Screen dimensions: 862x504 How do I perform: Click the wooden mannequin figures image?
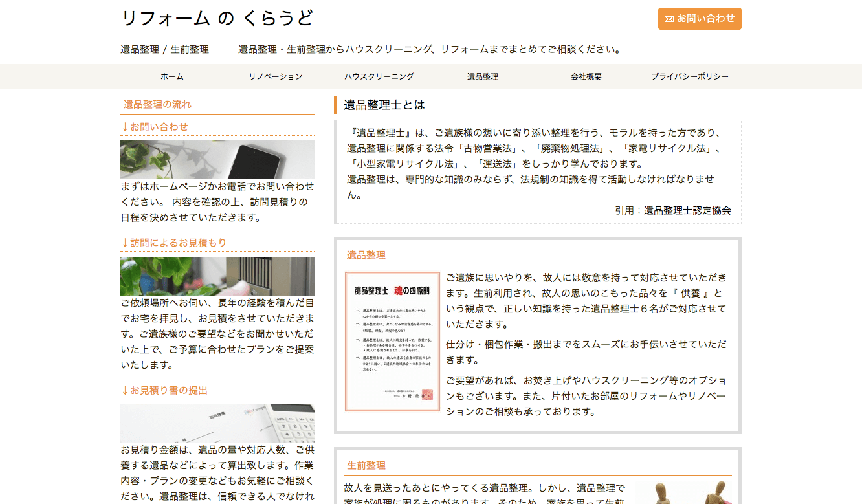[x=683, y=493]
